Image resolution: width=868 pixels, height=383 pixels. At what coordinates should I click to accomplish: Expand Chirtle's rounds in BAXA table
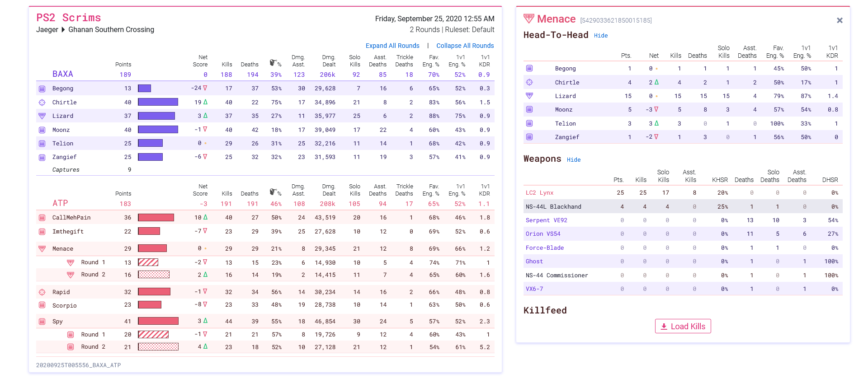[x=265, y=103]
